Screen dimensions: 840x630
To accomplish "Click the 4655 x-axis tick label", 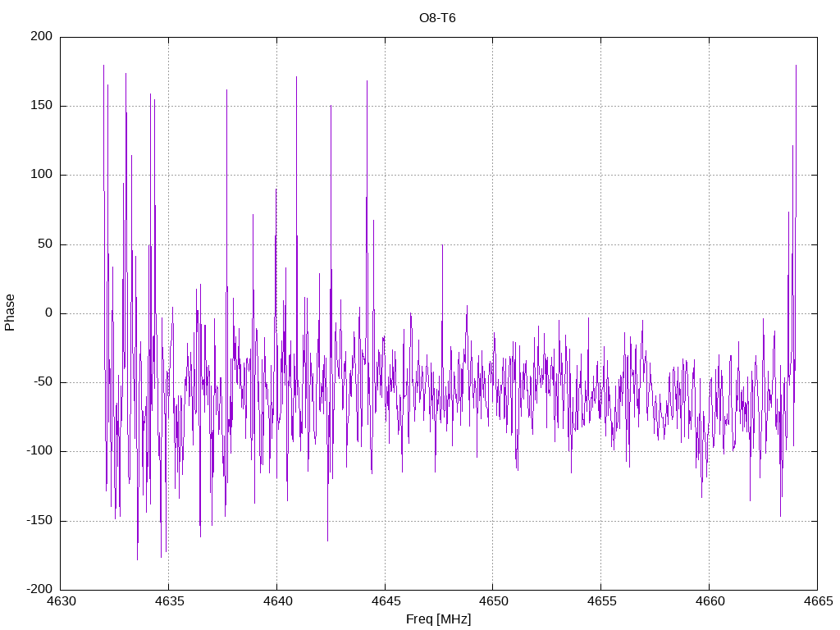I will (x=601, y=601).
